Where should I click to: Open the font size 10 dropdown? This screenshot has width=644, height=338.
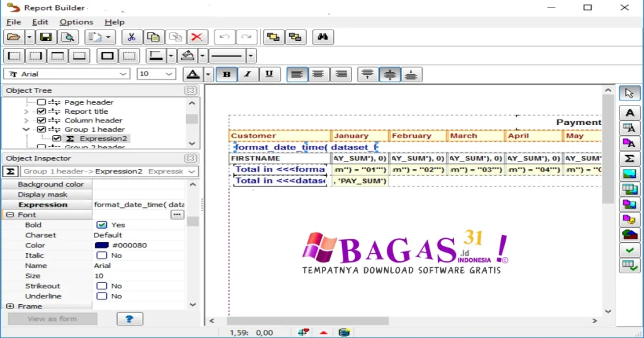169,74
